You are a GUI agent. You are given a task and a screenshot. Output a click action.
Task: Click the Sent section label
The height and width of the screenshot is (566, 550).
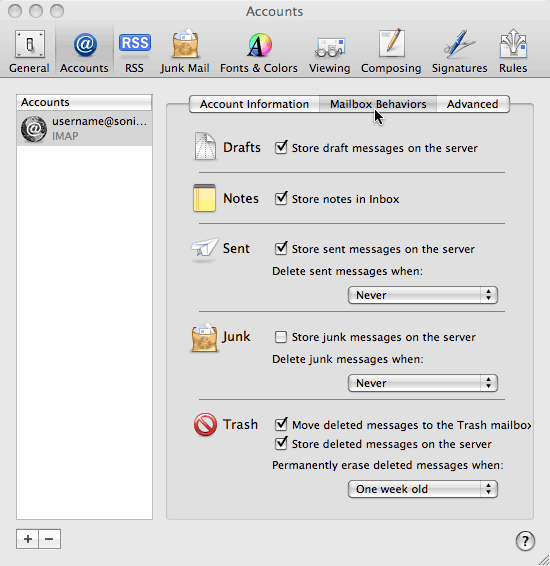(x=236, y=248)
